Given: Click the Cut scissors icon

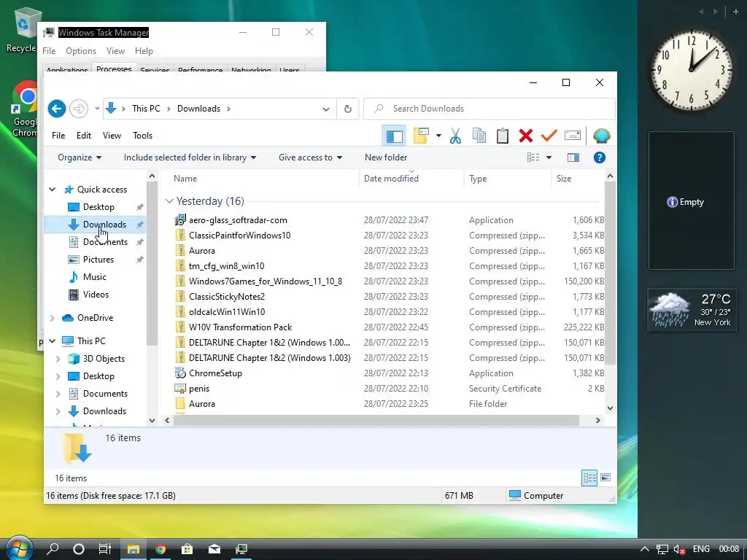Looking at the screenshot, I should 455,136.
